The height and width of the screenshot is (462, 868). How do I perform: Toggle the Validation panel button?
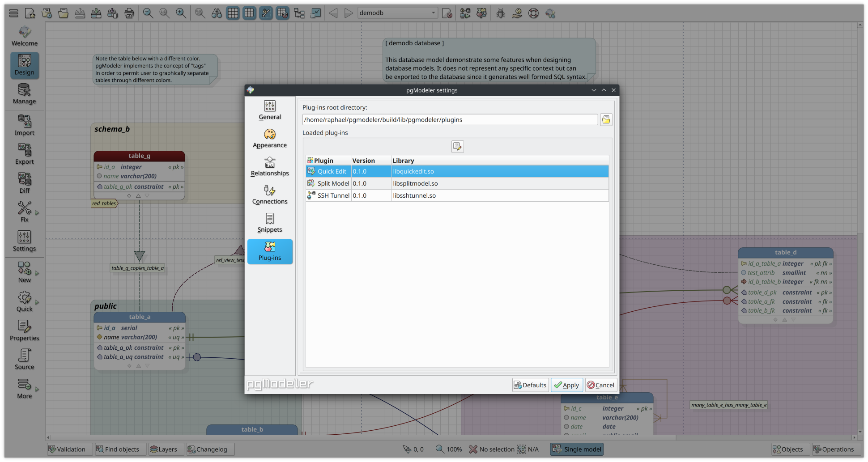click(x=69, y=449)
